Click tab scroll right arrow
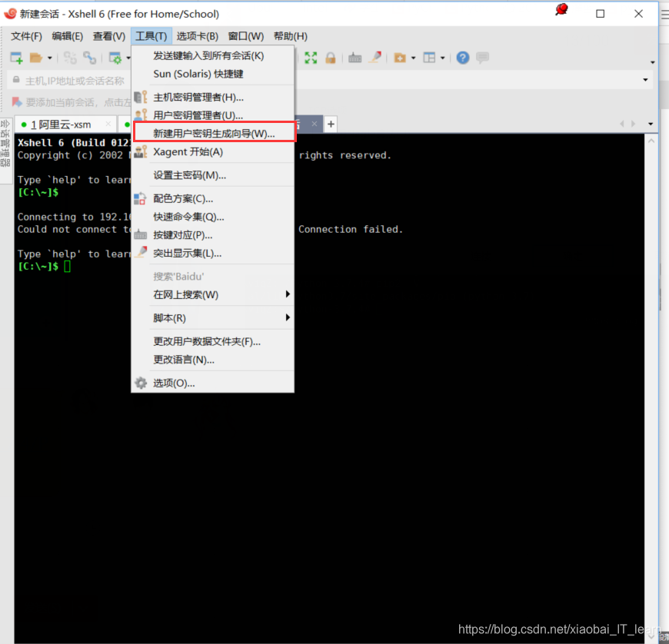Screen dimensions: 669x644 point(633,124)
